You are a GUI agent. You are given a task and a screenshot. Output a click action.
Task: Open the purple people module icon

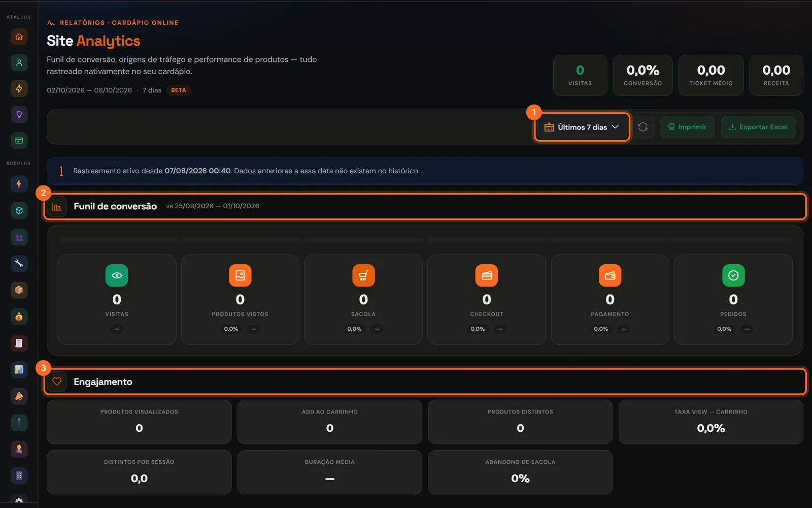click(19, 237)
